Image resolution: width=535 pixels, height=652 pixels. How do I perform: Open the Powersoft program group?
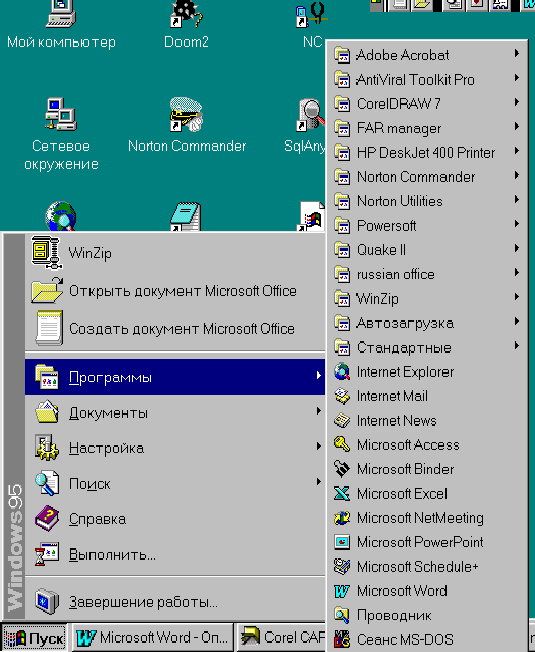point(427,226)
